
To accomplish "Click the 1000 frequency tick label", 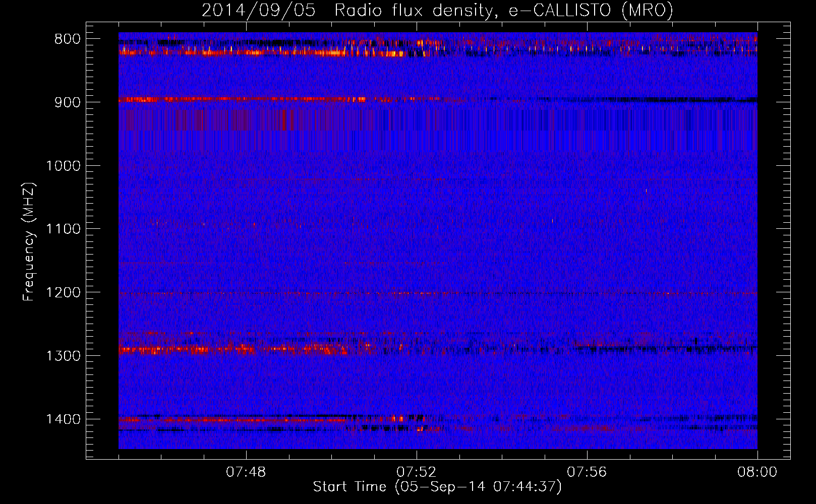I will [x=63, y=166].
